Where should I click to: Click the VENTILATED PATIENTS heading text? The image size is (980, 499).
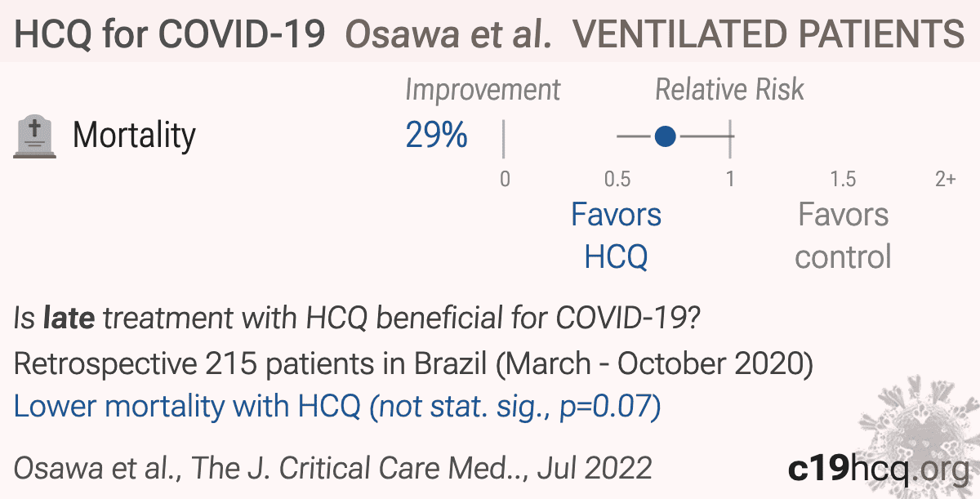click(768, 34)
